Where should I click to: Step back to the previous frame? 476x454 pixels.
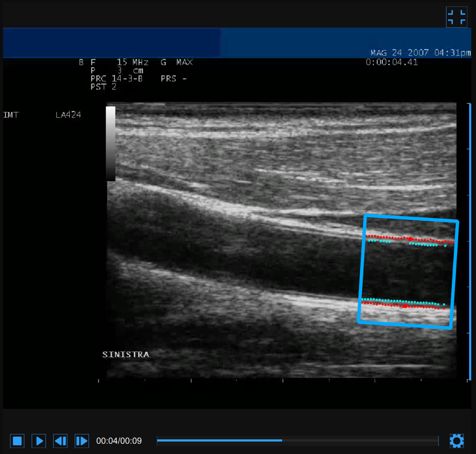60,441
